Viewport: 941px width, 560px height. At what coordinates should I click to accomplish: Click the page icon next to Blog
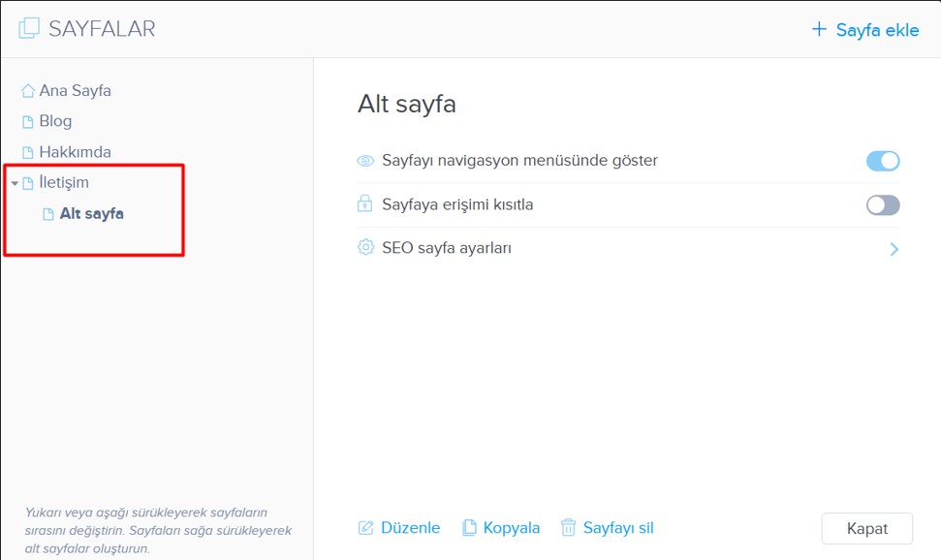(x=28, y=122)
